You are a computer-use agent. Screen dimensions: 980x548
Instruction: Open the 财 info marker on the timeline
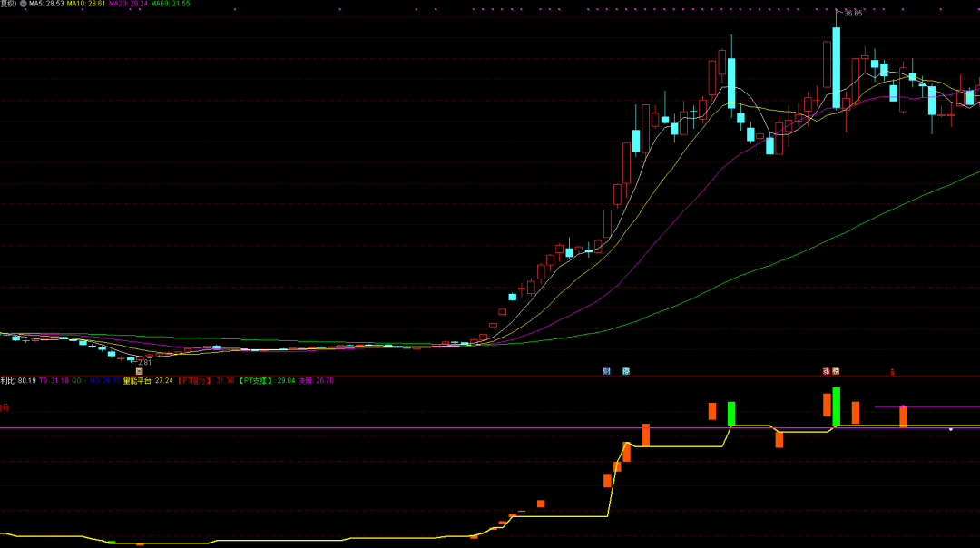click(607, 371)
